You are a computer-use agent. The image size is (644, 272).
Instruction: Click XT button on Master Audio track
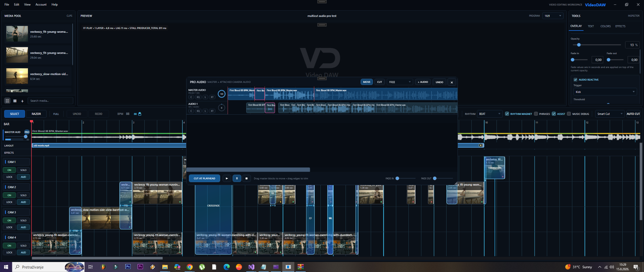[212, 97]
